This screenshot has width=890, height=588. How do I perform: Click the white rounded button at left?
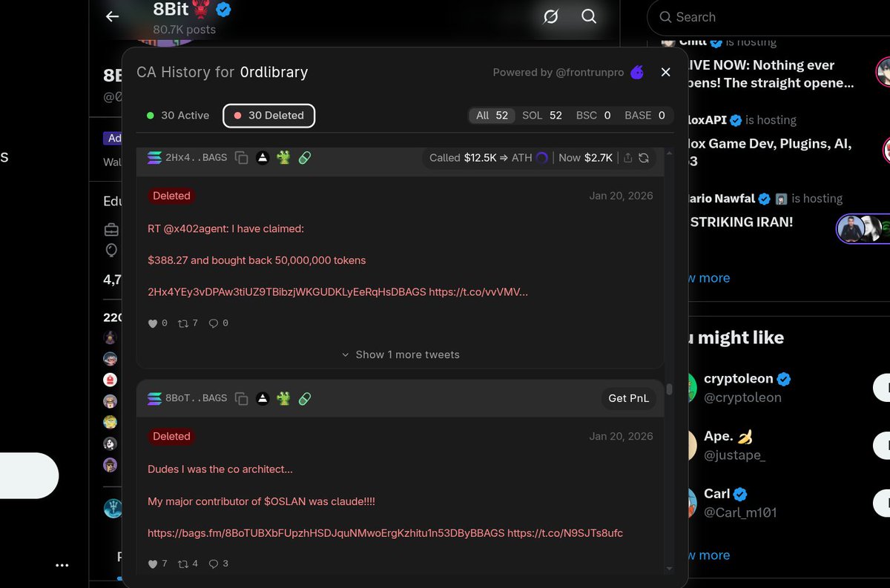coord(28,475)
